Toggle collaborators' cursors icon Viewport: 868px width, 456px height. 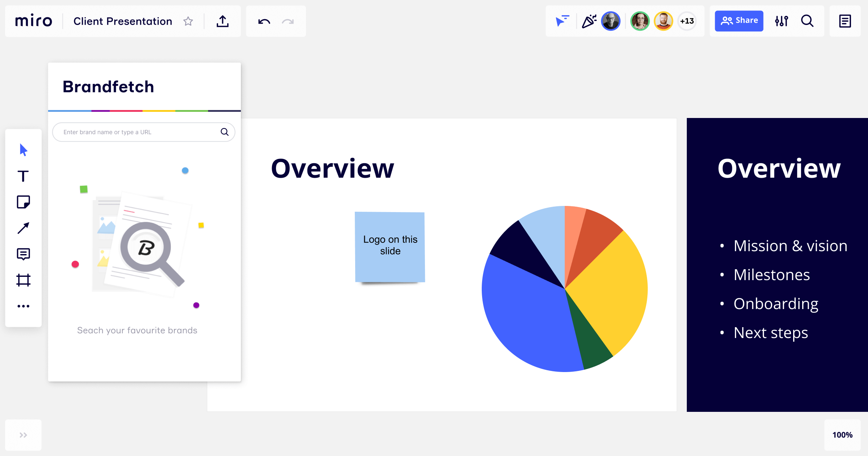[x=562, y=21]
